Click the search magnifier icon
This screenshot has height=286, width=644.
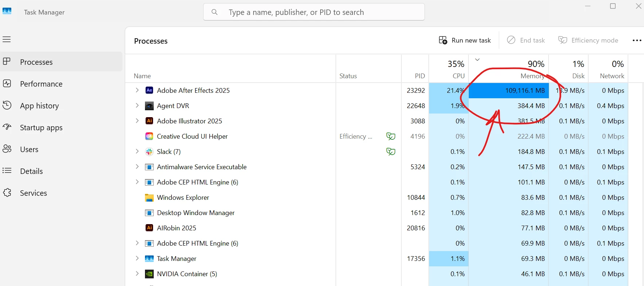coord(215,12)
